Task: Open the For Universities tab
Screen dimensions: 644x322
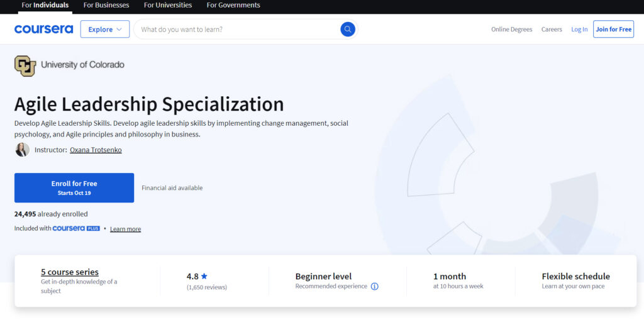Action: (168, 5)
